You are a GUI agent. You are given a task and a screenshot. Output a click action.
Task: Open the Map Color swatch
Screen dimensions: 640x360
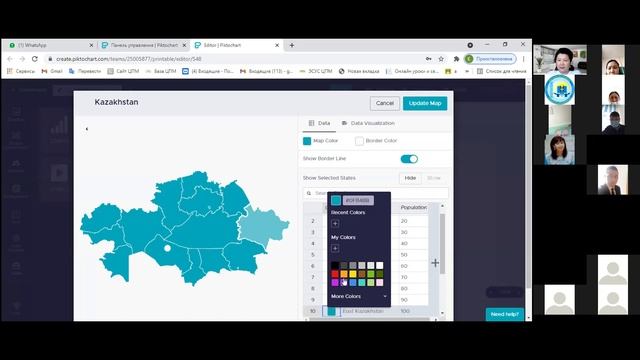point(307,141)
